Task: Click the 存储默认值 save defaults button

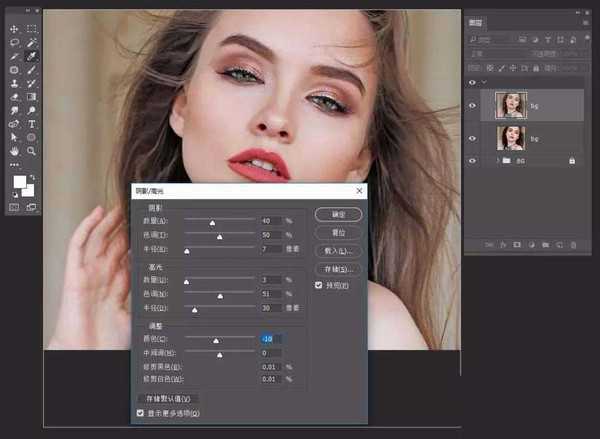Action: point(167,398)
